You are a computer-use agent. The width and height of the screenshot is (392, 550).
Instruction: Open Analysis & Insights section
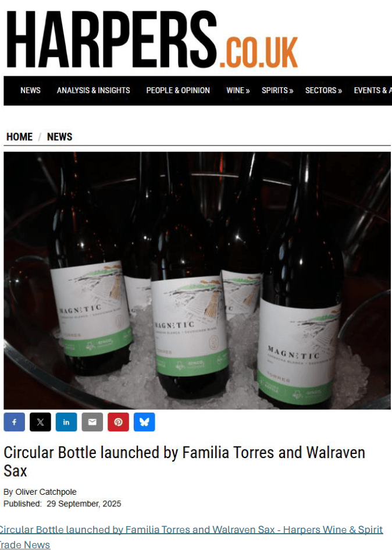[x=93, y=90]
